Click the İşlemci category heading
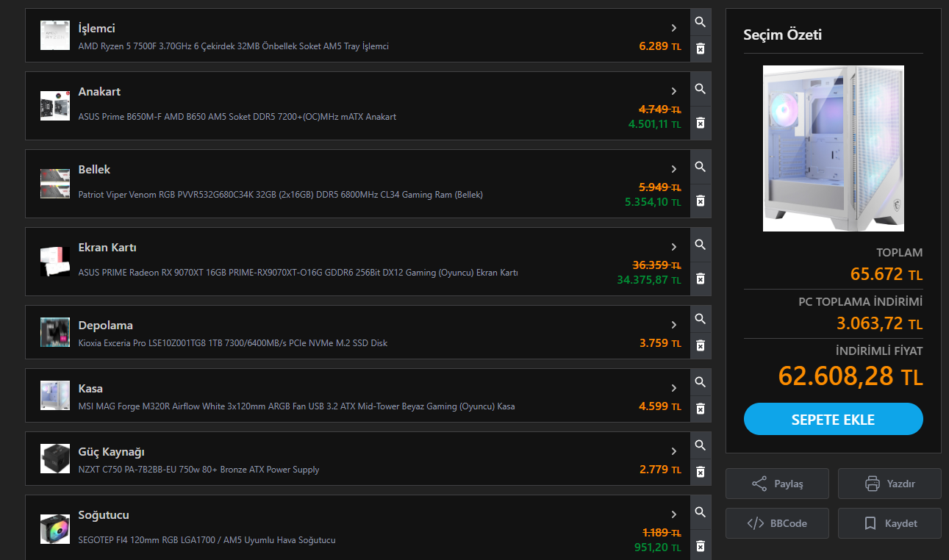Viewport: 949px width, 560px height. [x=97, y=28]
